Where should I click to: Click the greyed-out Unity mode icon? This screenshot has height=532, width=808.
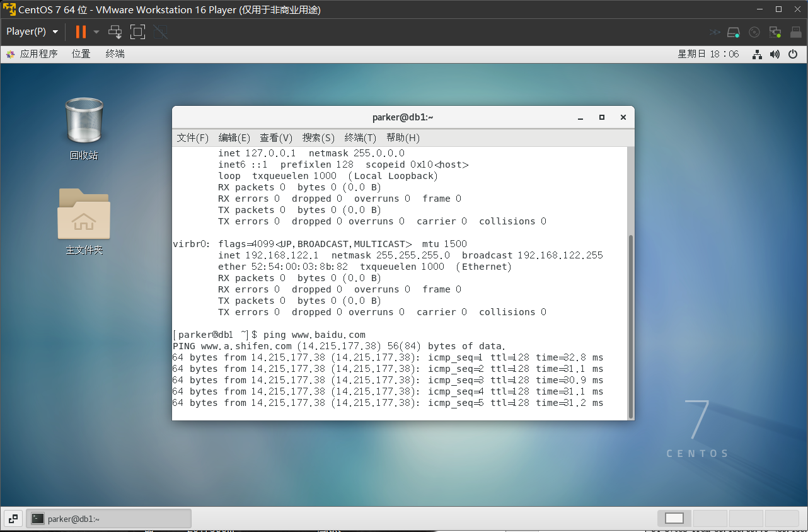click(160, 32)
